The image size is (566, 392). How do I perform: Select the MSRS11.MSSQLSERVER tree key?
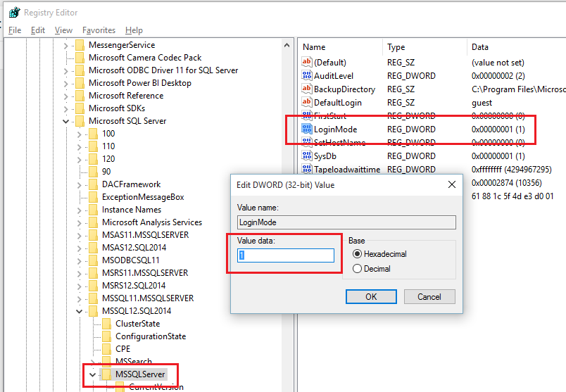145,272
